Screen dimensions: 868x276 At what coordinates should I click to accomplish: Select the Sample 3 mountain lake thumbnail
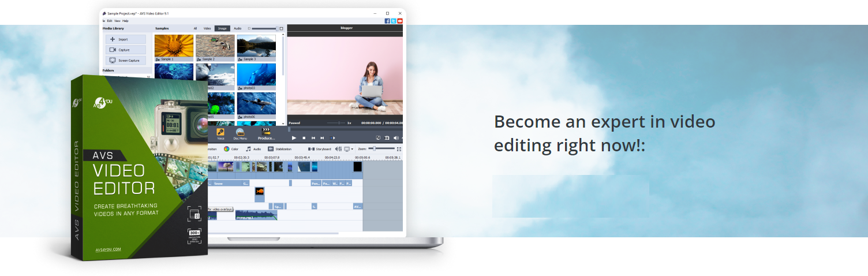point(256,48)
